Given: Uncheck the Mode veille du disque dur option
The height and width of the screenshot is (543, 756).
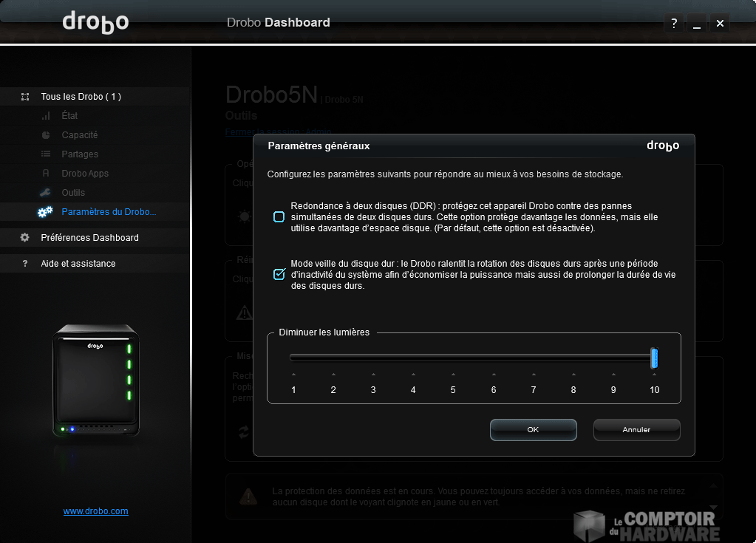Looking at the screenshot, I should 279,274.
